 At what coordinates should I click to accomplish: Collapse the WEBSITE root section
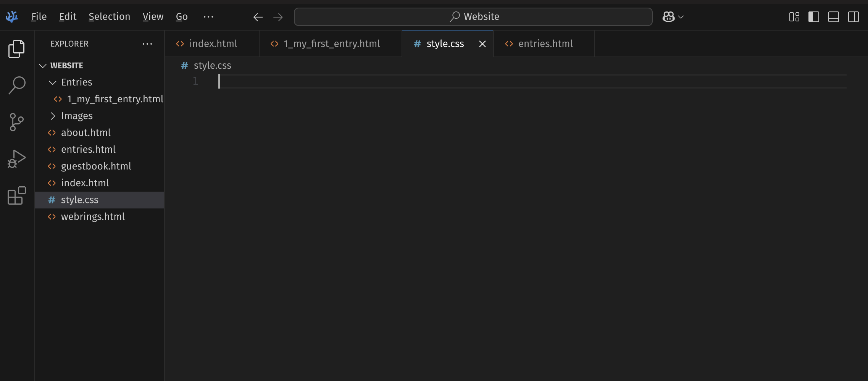coord(43,66)
